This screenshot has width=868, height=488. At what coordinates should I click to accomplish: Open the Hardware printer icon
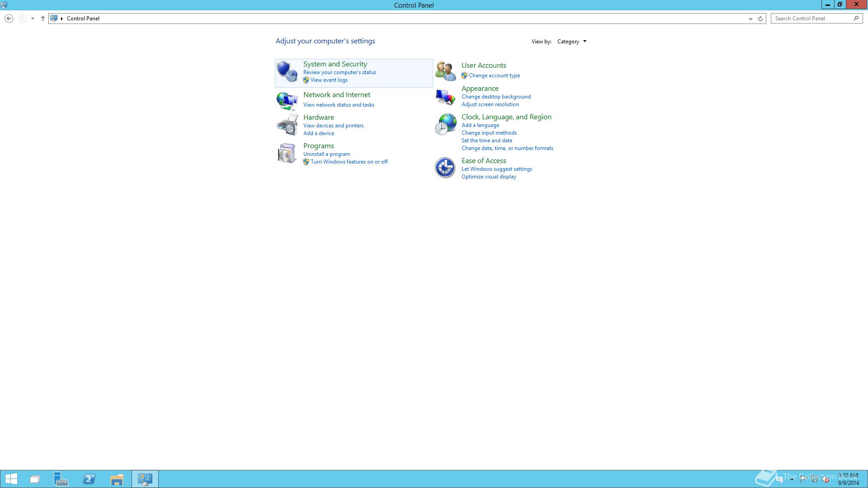287,125
